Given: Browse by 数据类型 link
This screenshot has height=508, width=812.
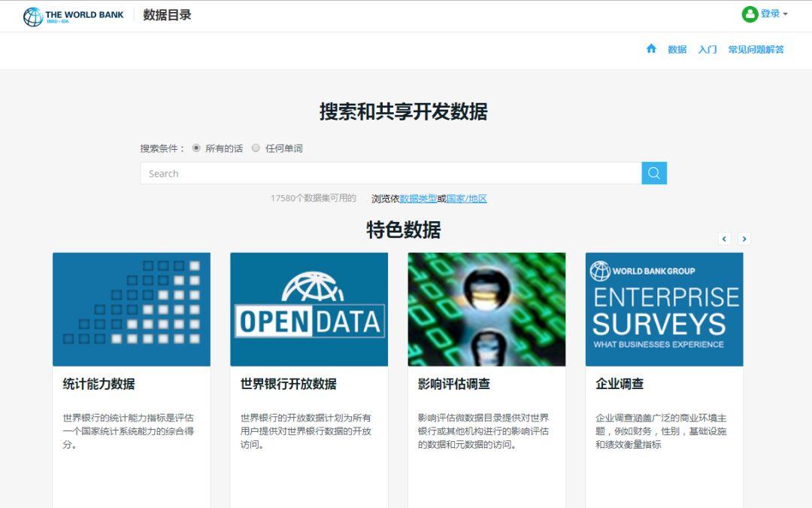Looking at the screenshot, I should [418, 199].
